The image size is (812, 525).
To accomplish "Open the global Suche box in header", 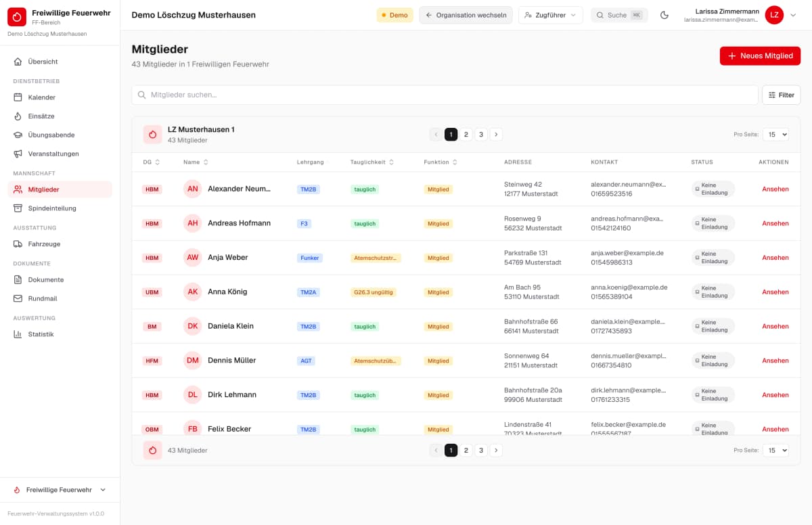I will pyautogui.click(x=619, y=15).
